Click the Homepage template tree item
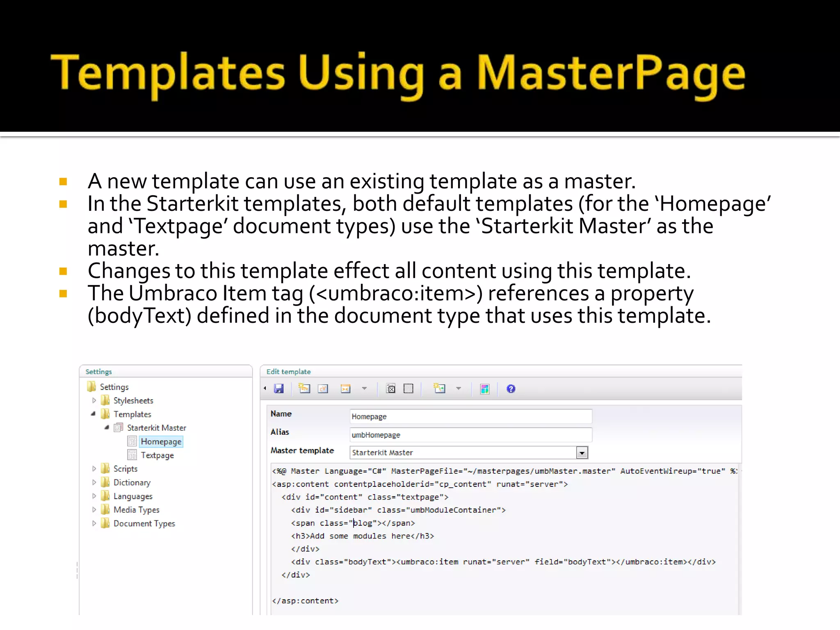 [x=161, y=442]
